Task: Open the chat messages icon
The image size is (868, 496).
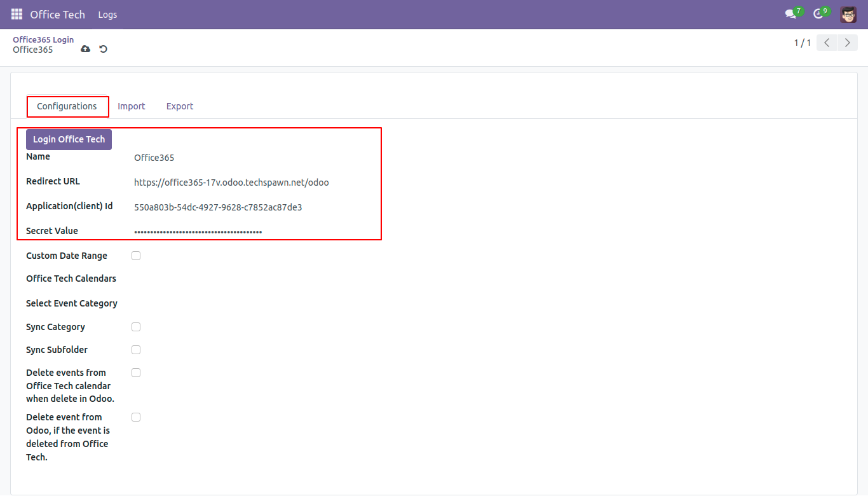Action: 790,14
